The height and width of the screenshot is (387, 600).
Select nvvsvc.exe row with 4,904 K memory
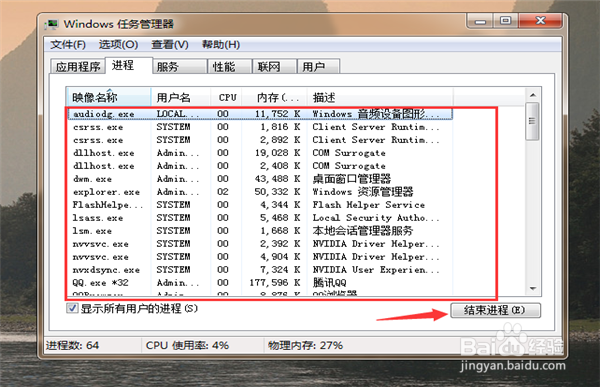(260, 257)
